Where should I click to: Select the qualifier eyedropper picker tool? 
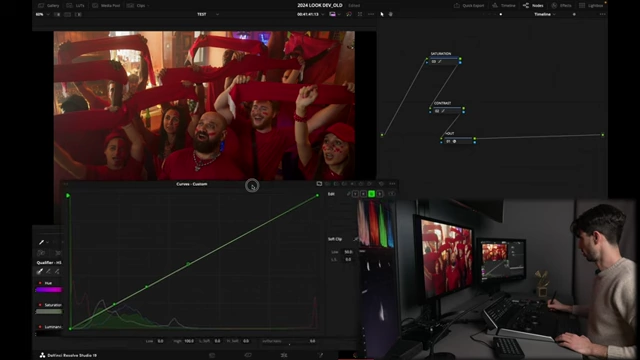pyautogui.click(x=41, y=242)
